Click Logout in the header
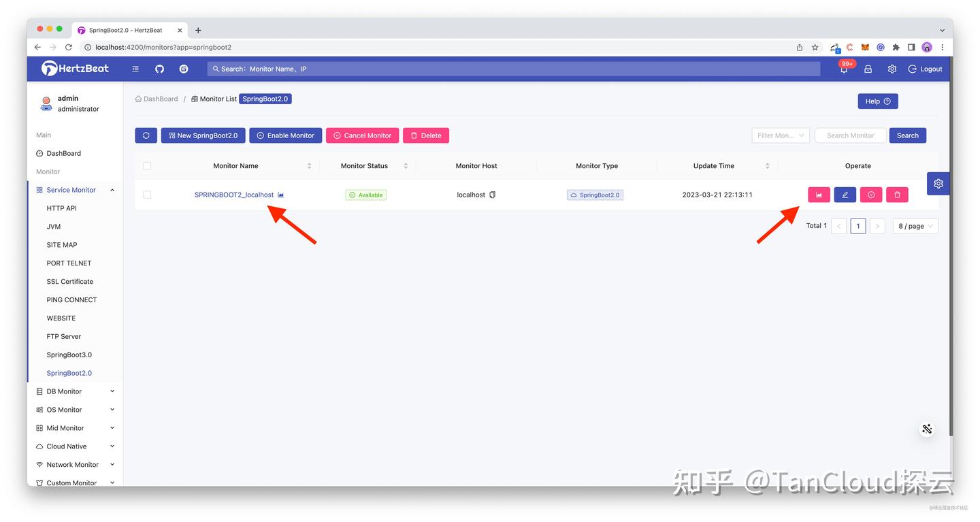Viewport: 980px width, 522px height. (x=926, y=69)
